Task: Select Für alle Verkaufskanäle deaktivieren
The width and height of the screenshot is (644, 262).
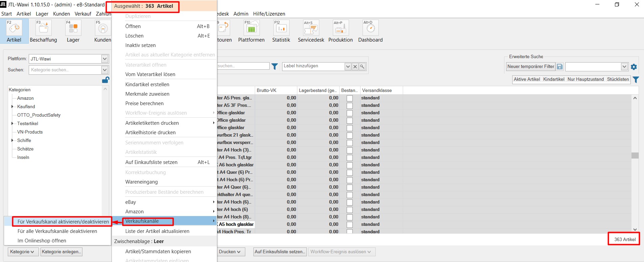Action: pyautogui.click(x=57, y=231)
